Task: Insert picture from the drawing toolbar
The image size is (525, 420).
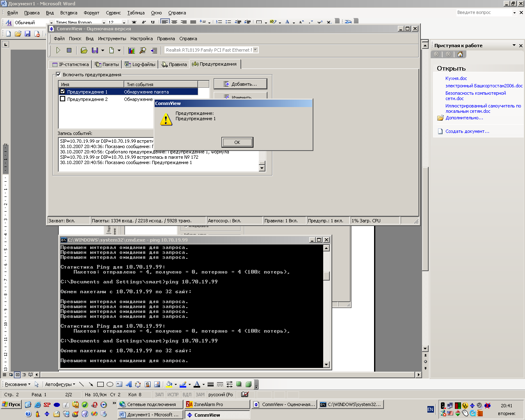Action: click(x=157, y=384)
